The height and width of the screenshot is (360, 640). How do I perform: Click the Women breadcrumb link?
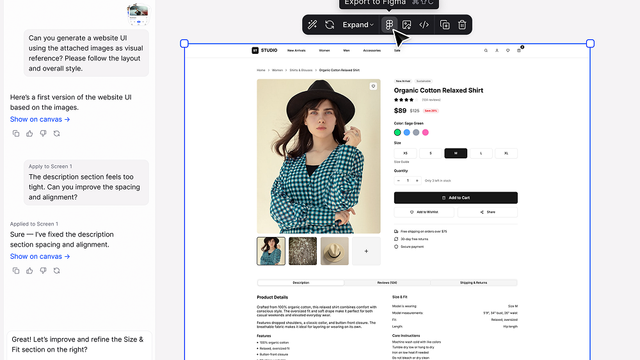[x=278, y=70]
